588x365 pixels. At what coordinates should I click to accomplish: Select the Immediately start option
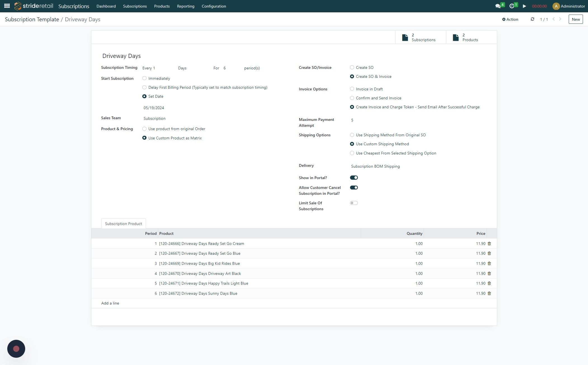tap(144, 78)
